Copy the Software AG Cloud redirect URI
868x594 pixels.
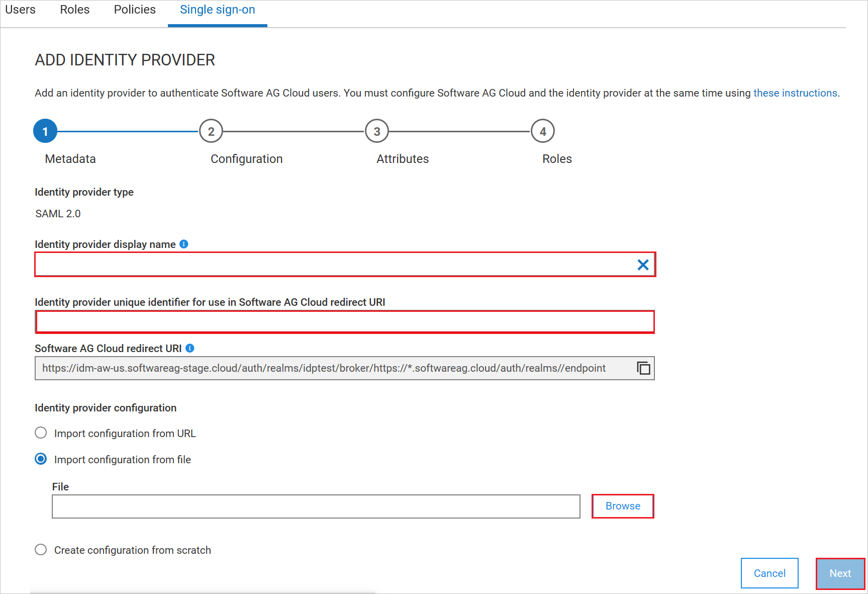click(x=643, y=368)
